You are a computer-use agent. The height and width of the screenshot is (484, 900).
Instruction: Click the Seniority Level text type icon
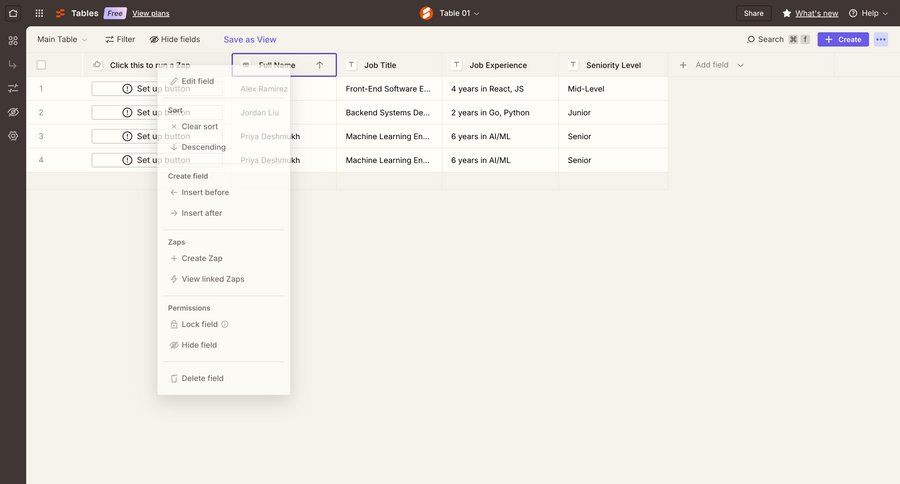pos(573,65)
